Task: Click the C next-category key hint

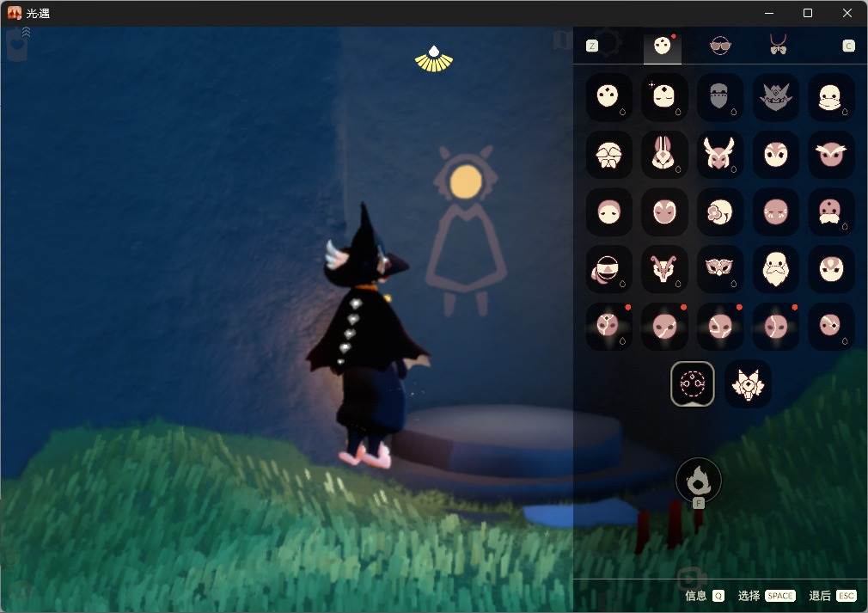Action: coord(848,46)
